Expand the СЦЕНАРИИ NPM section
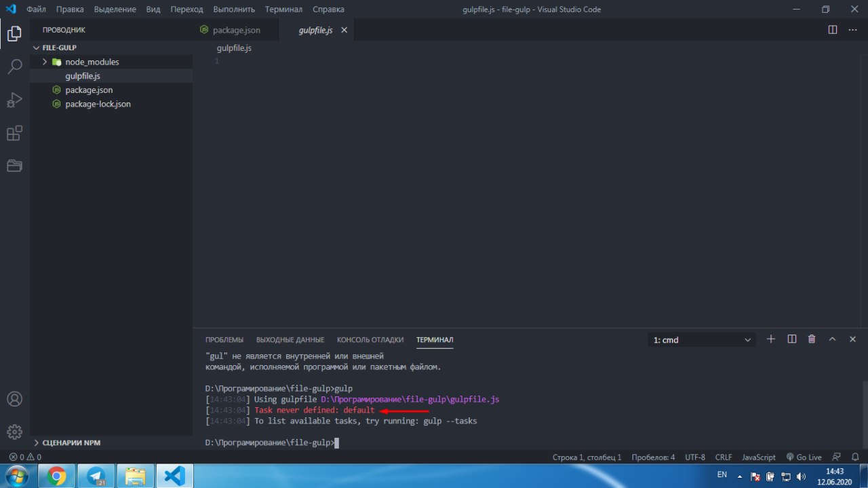This screenshot has height=488, width=868. [x=66, y=443]
